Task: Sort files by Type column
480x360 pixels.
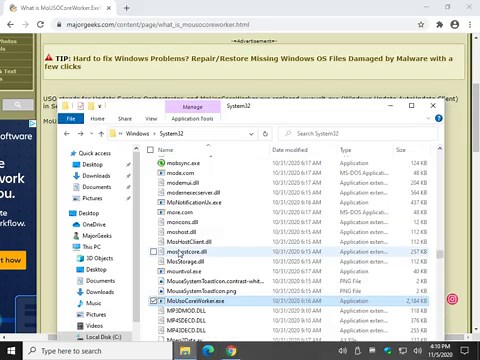Action: coord(346,150)
